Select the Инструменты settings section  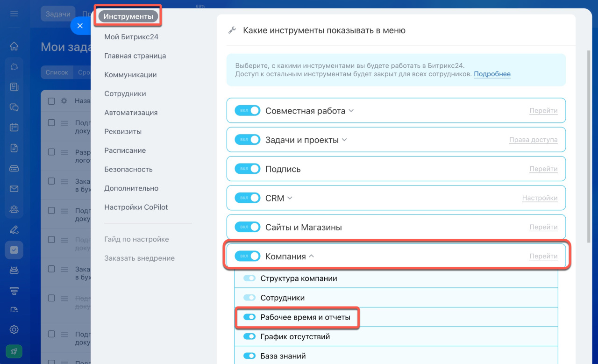128,17
